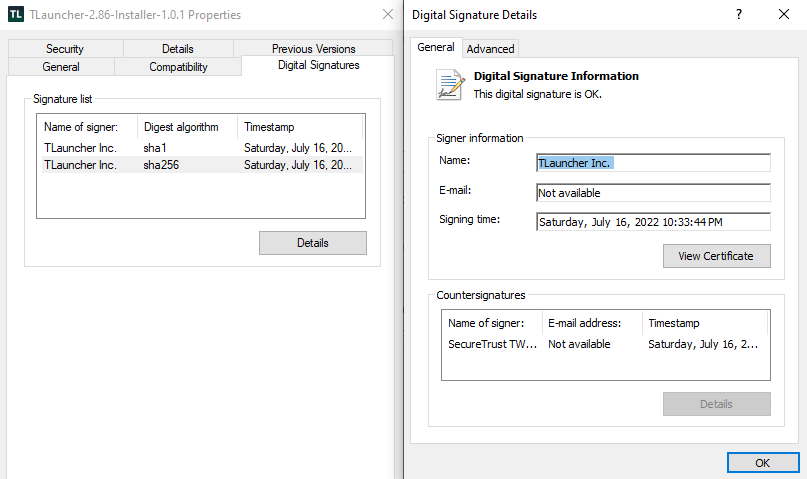Select the sha256 TLauncher Inc. signature row
The width and height of the screenshot is (807, 479).
coord(201,165)
